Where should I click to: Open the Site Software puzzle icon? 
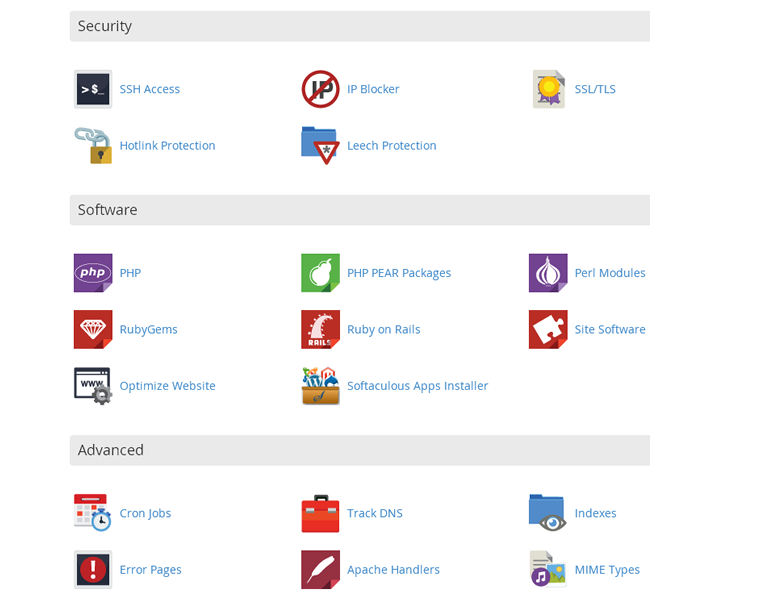click(x=548, y=329)
